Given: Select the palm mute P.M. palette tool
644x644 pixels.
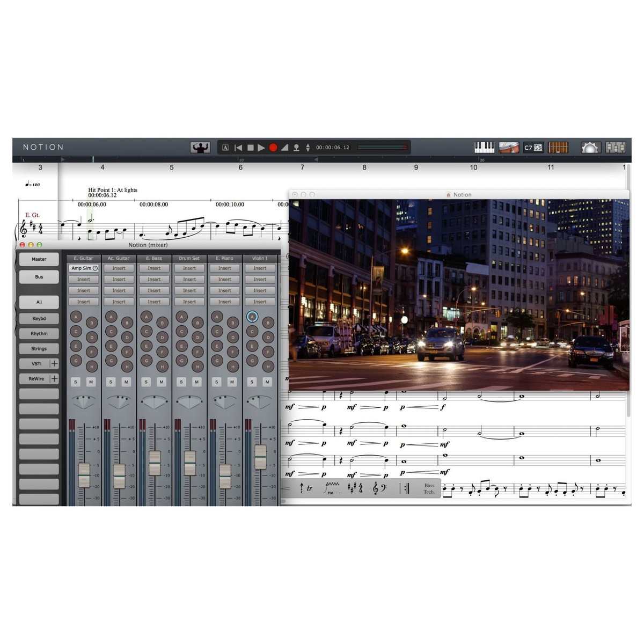Looking at the screenshot, I should point(333,488).
